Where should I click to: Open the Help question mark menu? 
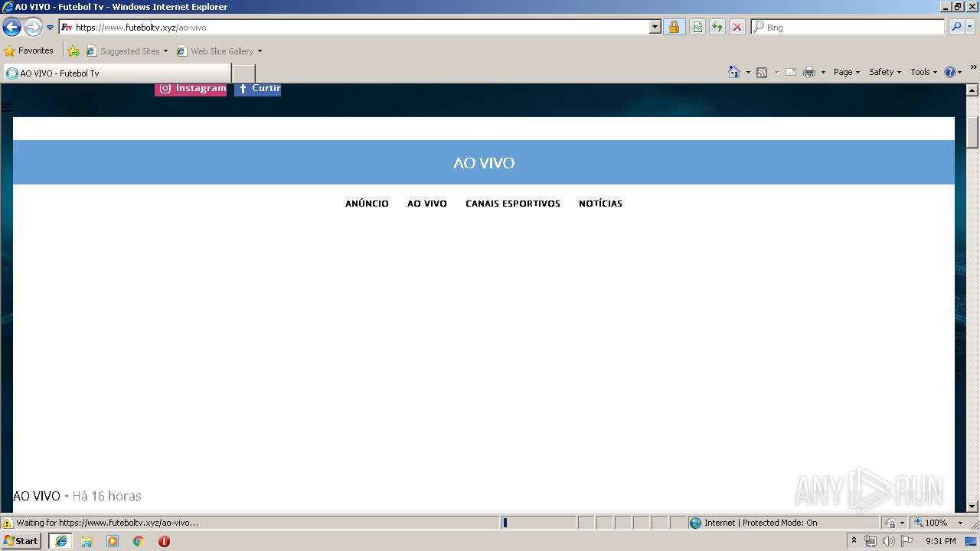pyautogui.click(x=952, y=72)
